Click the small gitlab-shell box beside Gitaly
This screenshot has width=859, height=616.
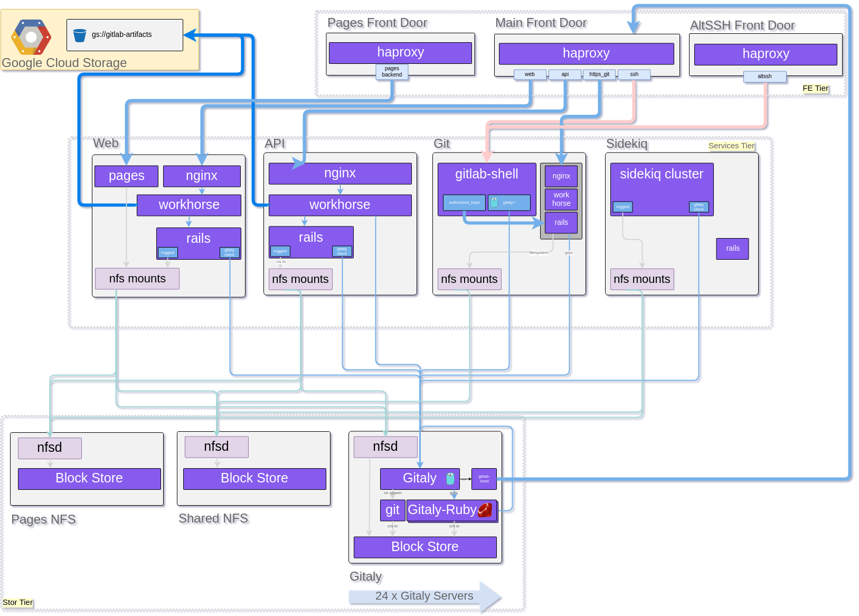coord(484,479)
